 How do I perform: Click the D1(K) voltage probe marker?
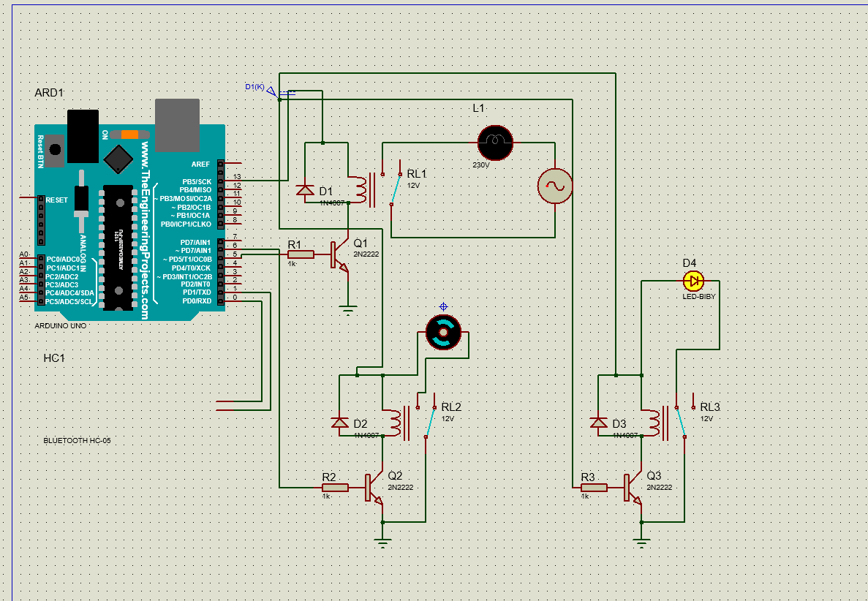point(272,91)
